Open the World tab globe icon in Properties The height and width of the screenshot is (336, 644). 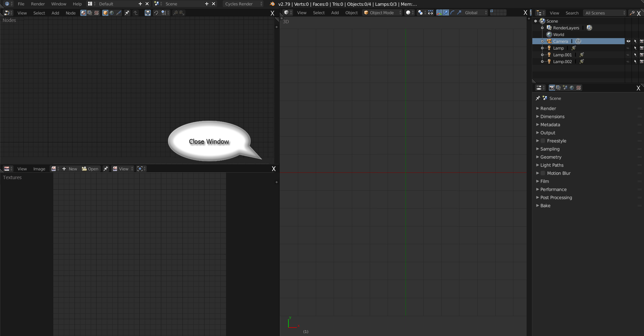click(572, 88)
